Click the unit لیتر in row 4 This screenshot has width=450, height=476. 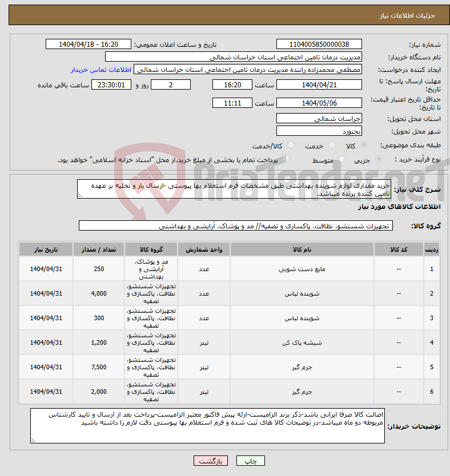(204, 343)
